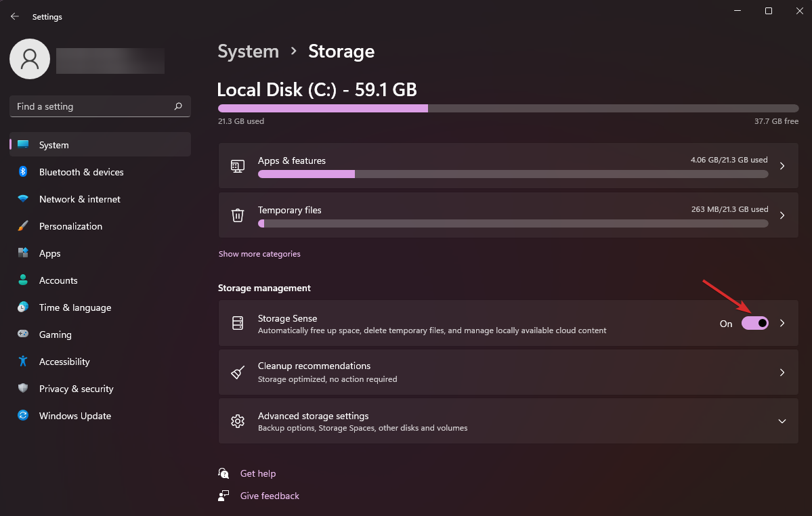This screenshot has width=812, height=516.
Task: Open Storage Sense settings chevron
Action: (x=782, y=323)
